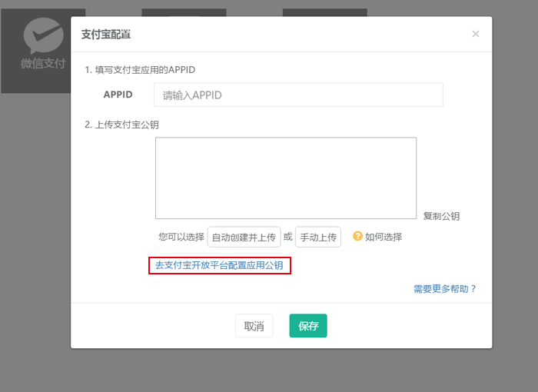Click the APPID input field
This screenshot has width=538, height=392.
click(x=298, y=95)
